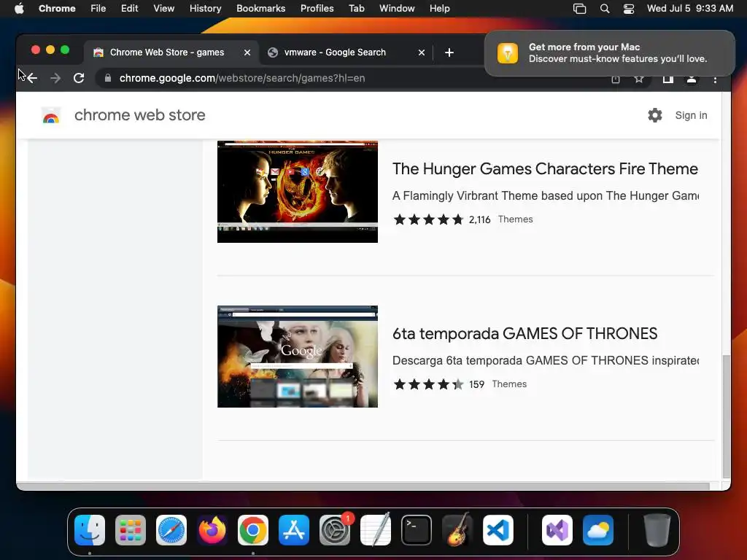Open Visual Studio Code from the Dock

498,530
